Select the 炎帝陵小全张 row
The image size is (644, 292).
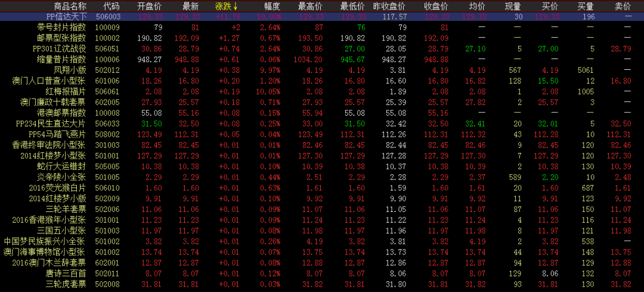click(x=322, y=177)
